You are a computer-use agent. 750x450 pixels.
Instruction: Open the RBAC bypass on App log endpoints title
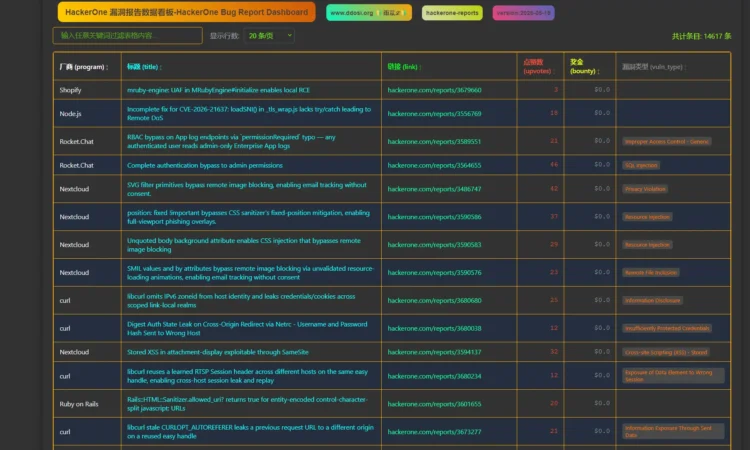point(231,141)
